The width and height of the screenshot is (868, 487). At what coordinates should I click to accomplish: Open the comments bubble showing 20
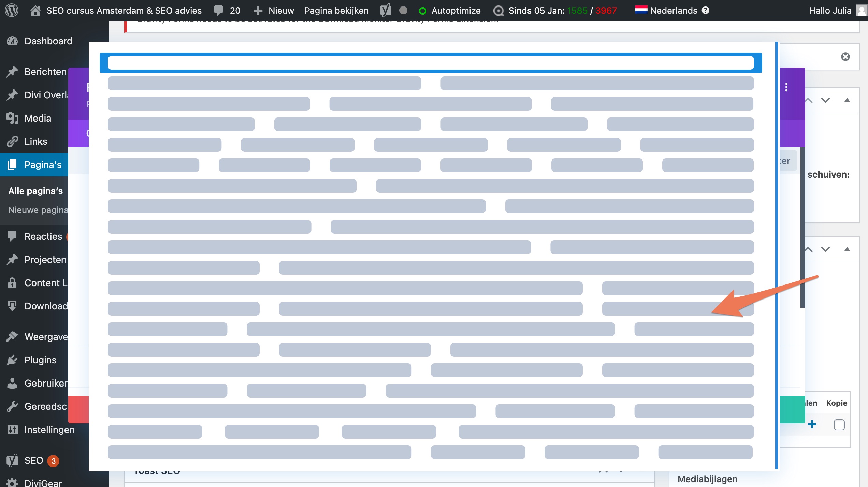click(227, 10)
